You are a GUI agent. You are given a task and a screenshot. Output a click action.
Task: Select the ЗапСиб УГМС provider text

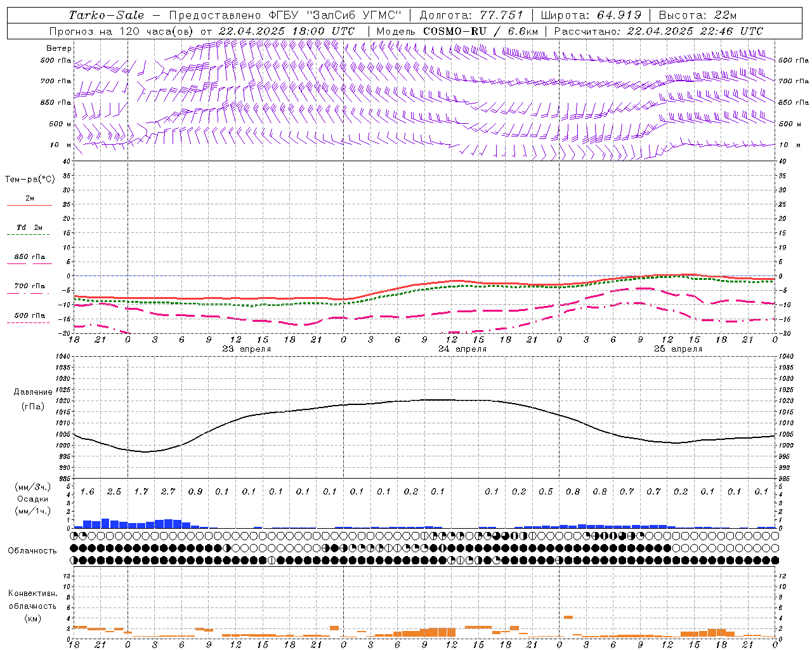tap(354, 15)
